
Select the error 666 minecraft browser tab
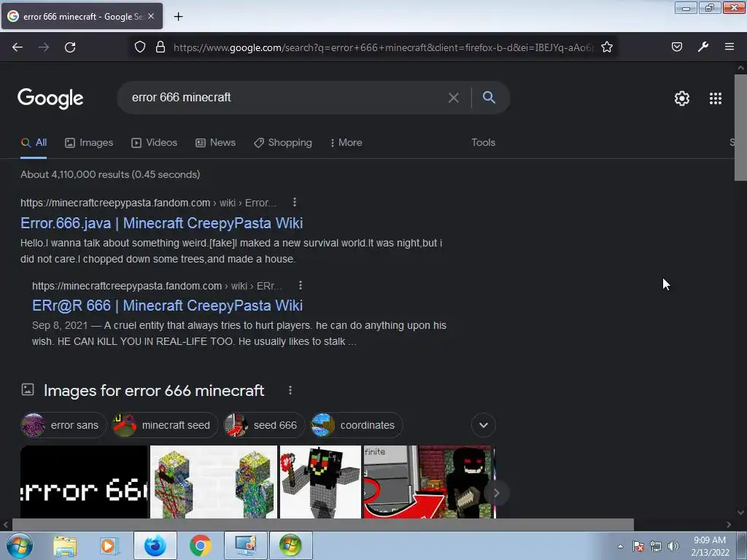point(82,16)
